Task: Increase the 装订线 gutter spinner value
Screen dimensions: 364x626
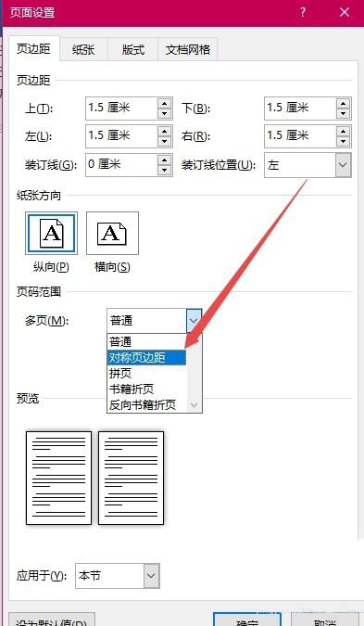Action: [x=164, y=160]
